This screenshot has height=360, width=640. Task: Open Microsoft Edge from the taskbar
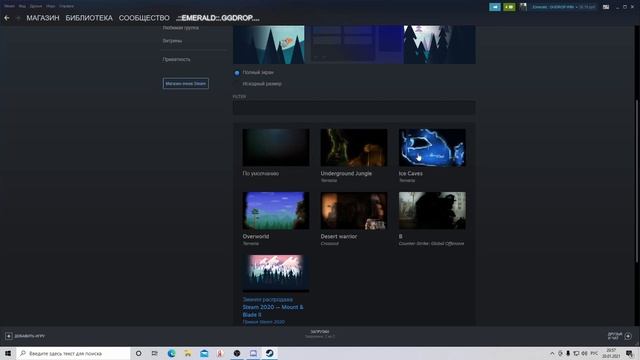(x=171, y=353)
